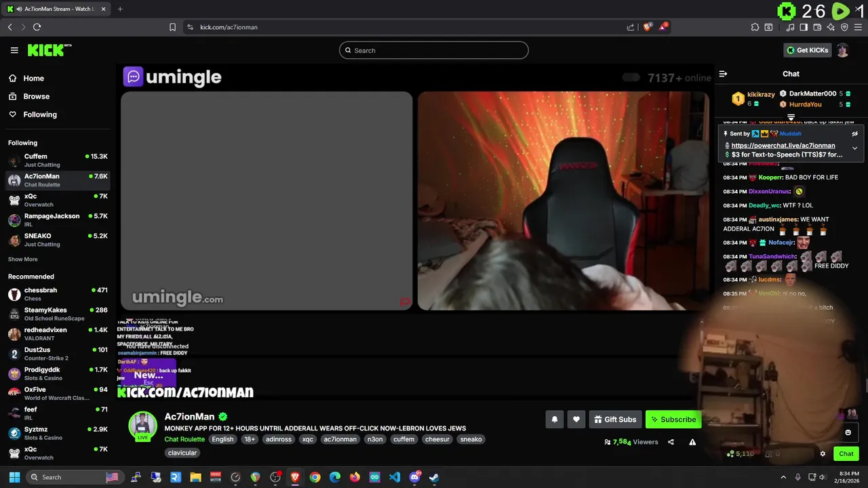Click the 7,584 Viewers count
868x488 pixels.
pyautogui.click(x=631, y=442)
